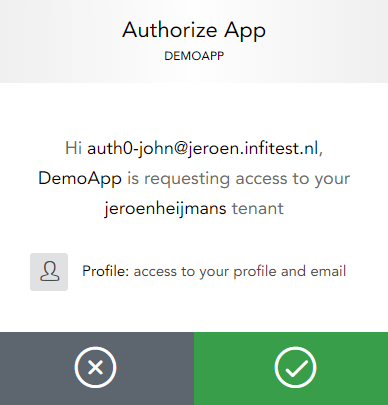Select the auth0-john@jeroen.infitest.nl email text
The image size is (388, 405).
(x=203, y=148)
